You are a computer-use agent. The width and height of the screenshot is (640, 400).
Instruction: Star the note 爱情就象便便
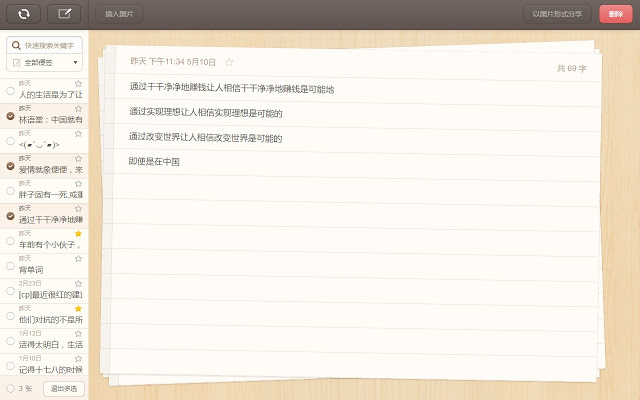point(78,159)
